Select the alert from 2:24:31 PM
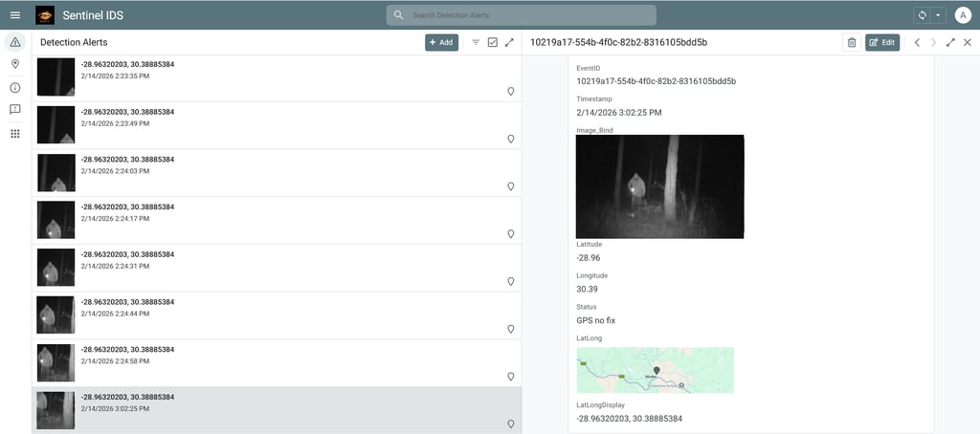 tap(277, 268)
